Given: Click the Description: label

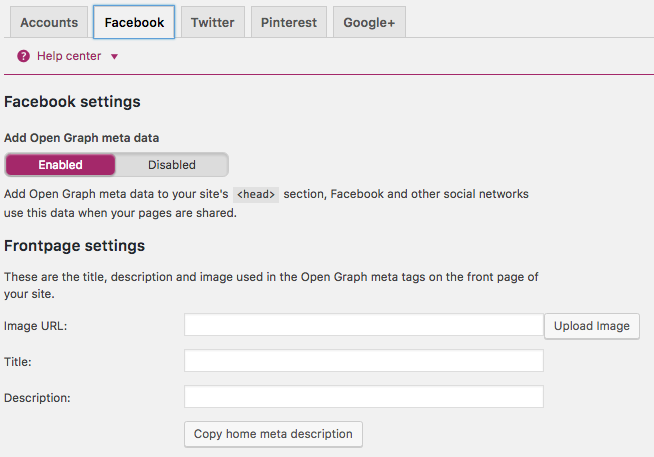Looking at the screenshot, I should [37, 398].
